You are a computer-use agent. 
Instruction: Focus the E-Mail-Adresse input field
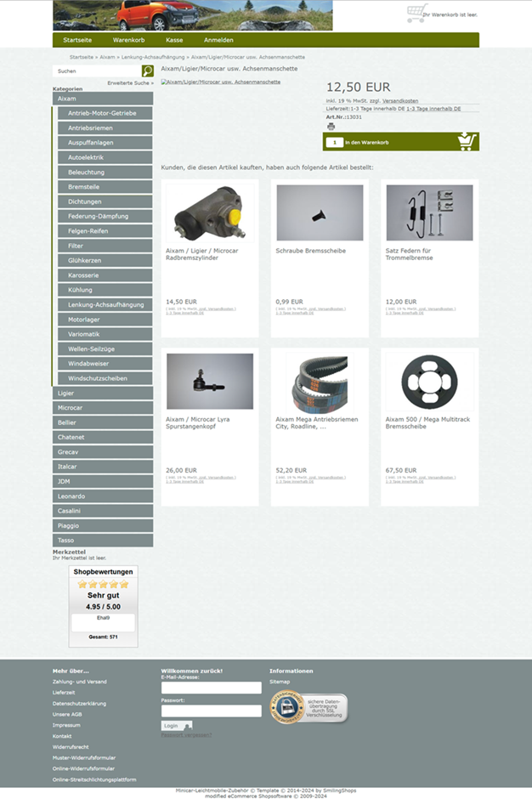[x=211, y=688]
